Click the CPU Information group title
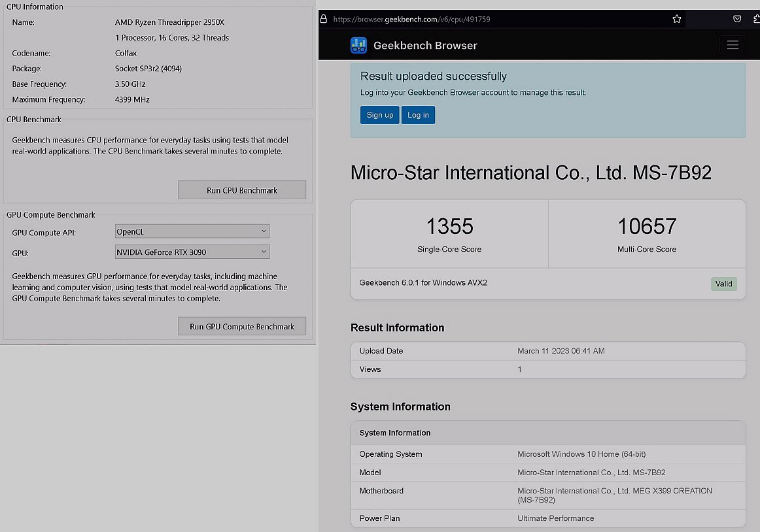Image resolution: width=760 pixels, height=532 pixels. pos(35,7)
